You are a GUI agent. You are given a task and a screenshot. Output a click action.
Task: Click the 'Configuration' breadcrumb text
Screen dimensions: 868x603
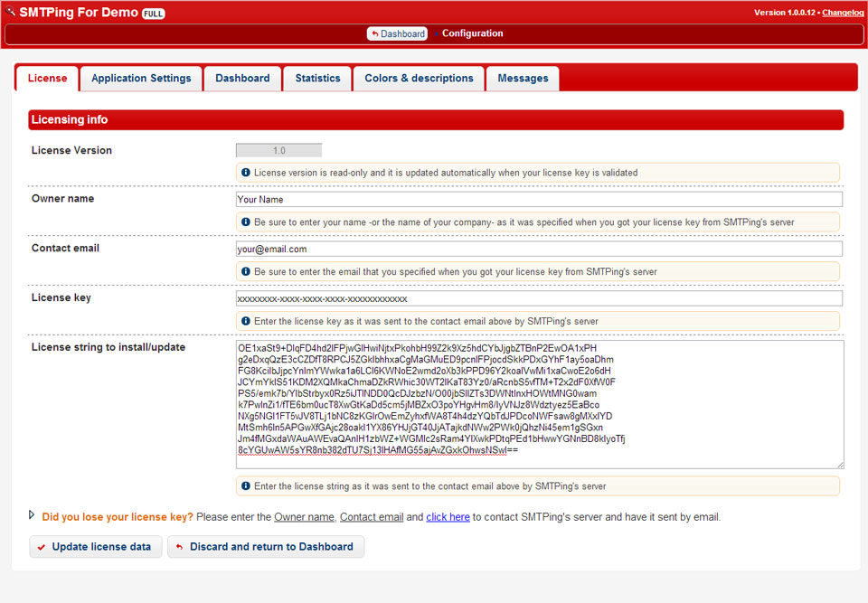pos(472,33)
